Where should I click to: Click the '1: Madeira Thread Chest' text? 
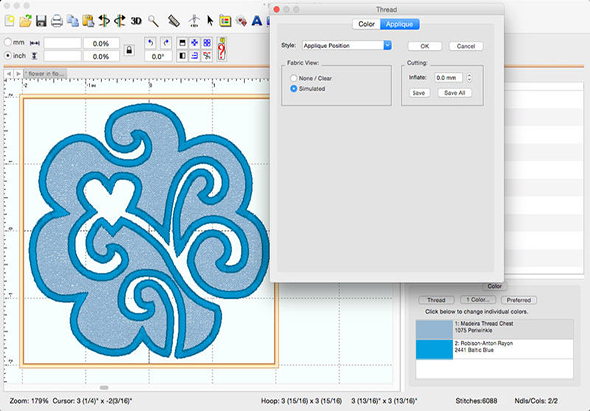(484, 324)
